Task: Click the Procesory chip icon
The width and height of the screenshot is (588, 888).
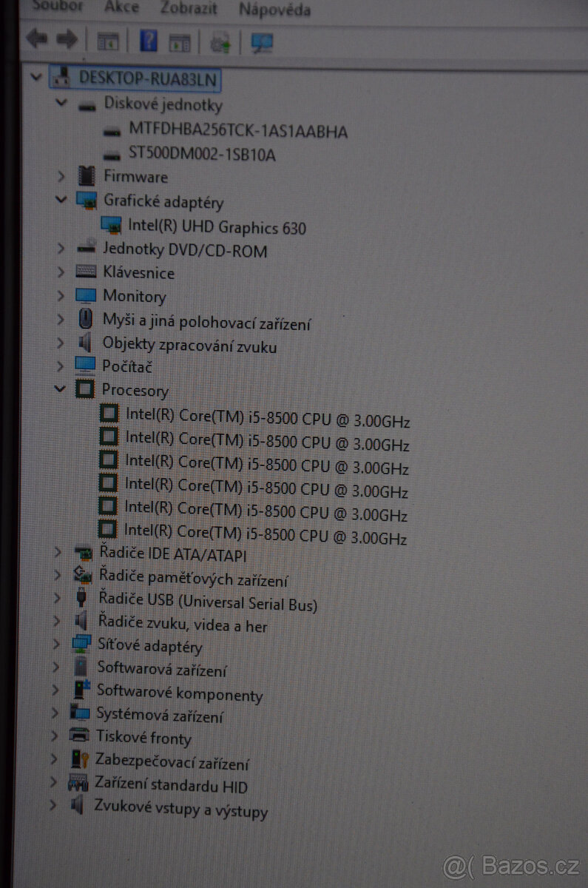Action: point(85,388)
